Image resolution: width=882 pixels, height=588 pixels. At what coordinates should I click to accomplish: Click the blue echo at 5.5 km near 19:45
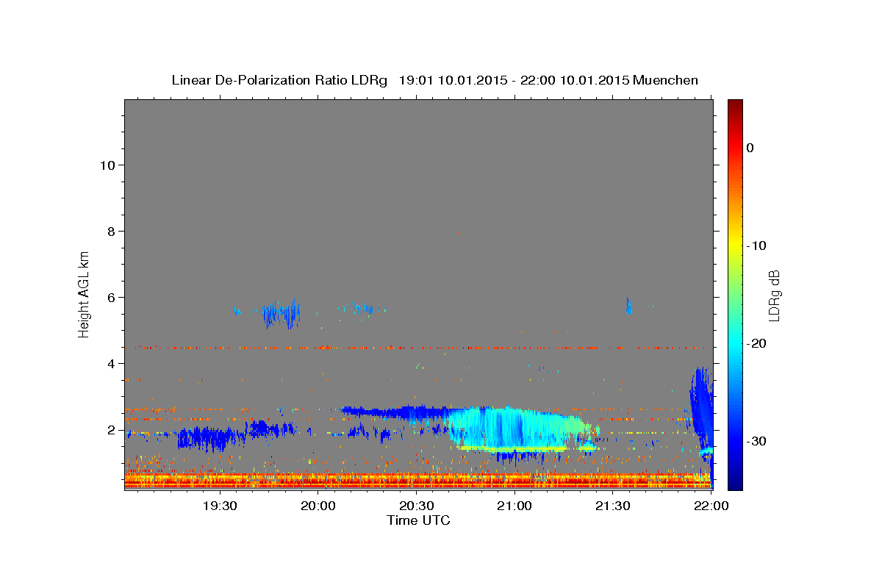coord(282,315)
